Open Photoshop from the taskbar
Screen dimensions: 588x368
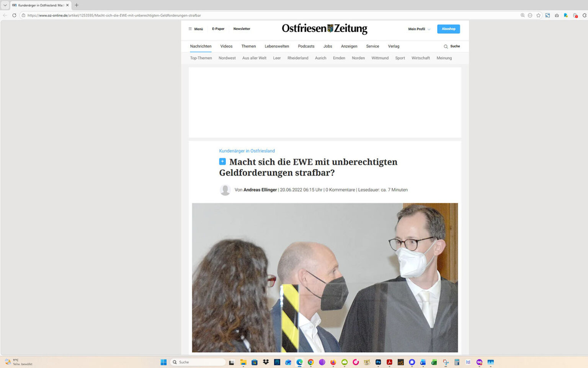coord(377,362)
